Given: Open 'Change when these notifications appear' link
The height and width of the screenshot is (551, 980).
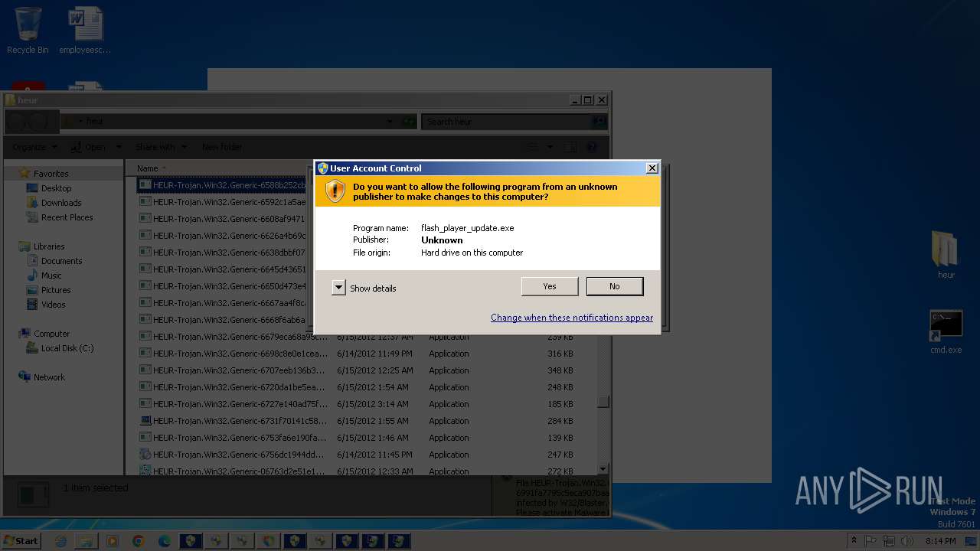Looking at the screenshot, I should pos(572,318).
